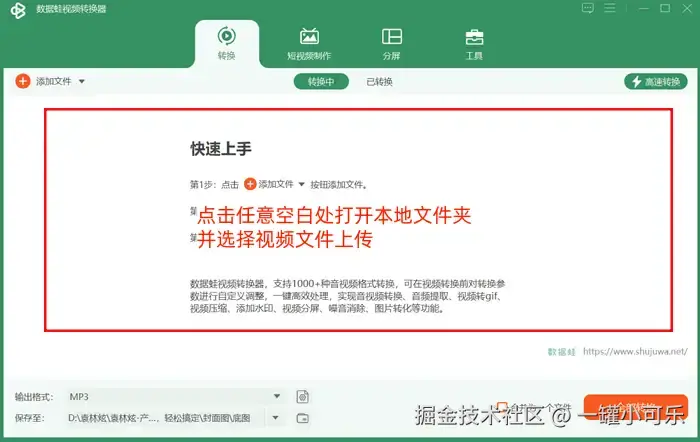Show the 转换中 list
This screenshot has width=700, height=442.
[321, 82]
